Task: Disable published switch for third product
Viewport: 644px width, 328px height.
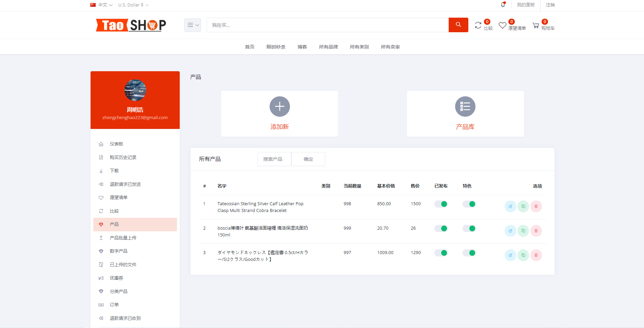Action: click(441, 253)
